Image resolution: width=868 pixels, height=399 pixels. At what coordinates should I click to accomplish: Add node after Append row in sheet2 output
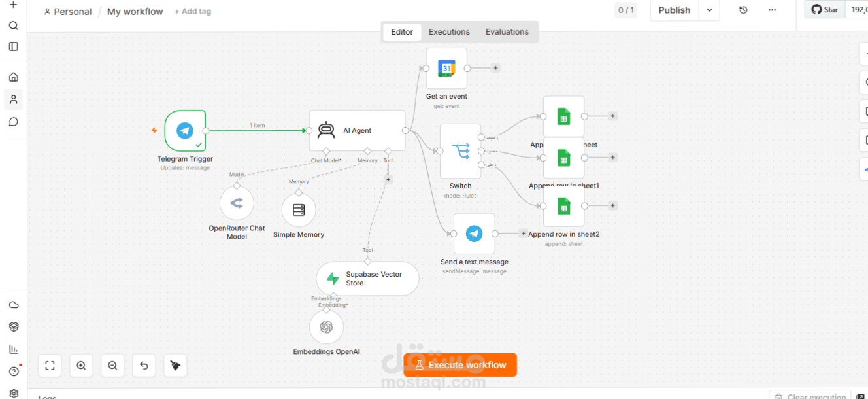click(612, 206)
